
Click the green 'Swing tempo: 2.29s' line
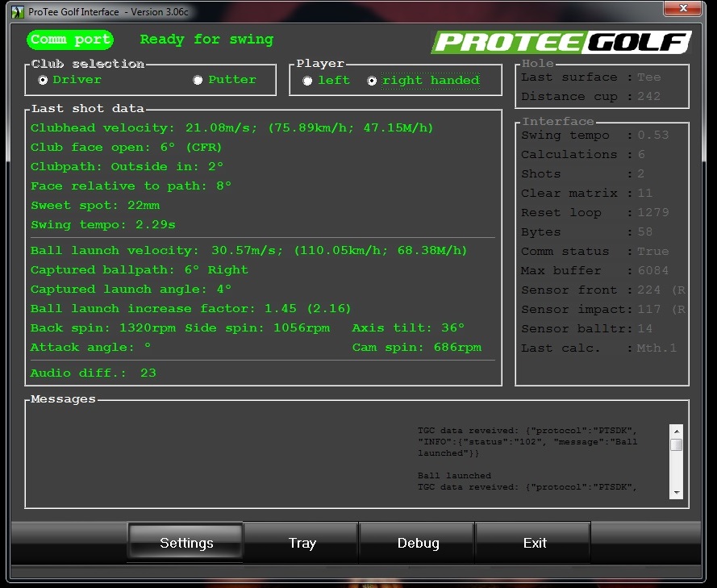coord(103,224)
